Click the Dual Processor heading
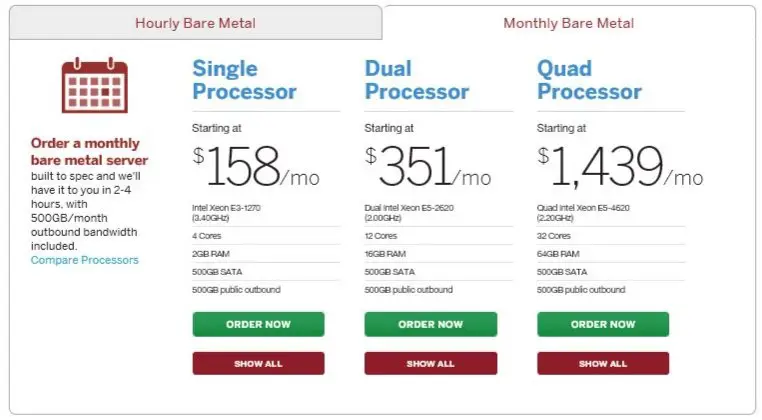The image size is (762, 420). coord(416,80)
